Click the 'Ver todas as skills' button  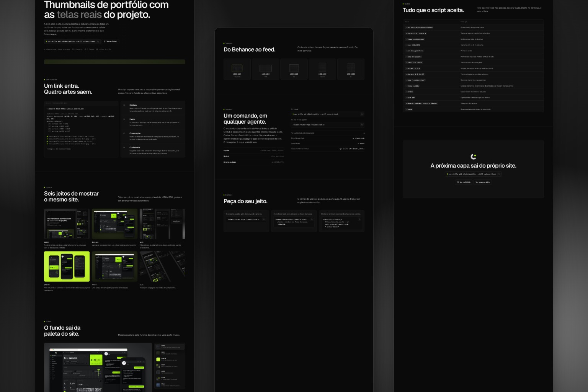482,182
